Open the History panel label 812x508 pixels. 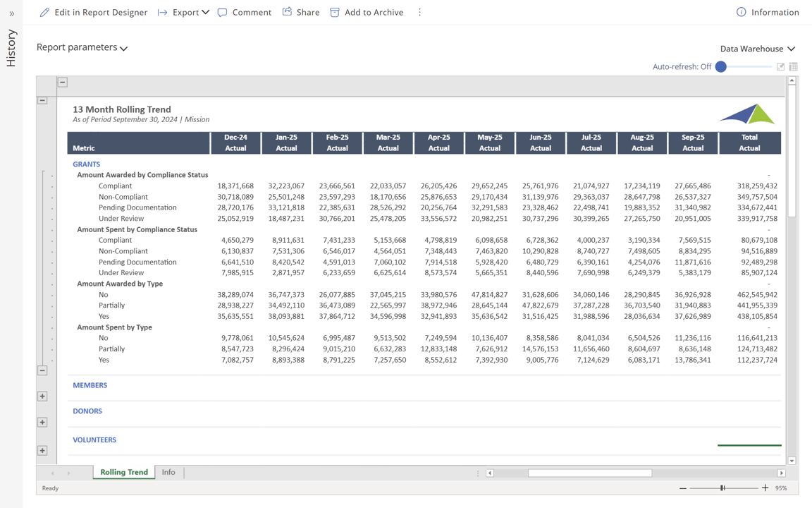point(11,48)
